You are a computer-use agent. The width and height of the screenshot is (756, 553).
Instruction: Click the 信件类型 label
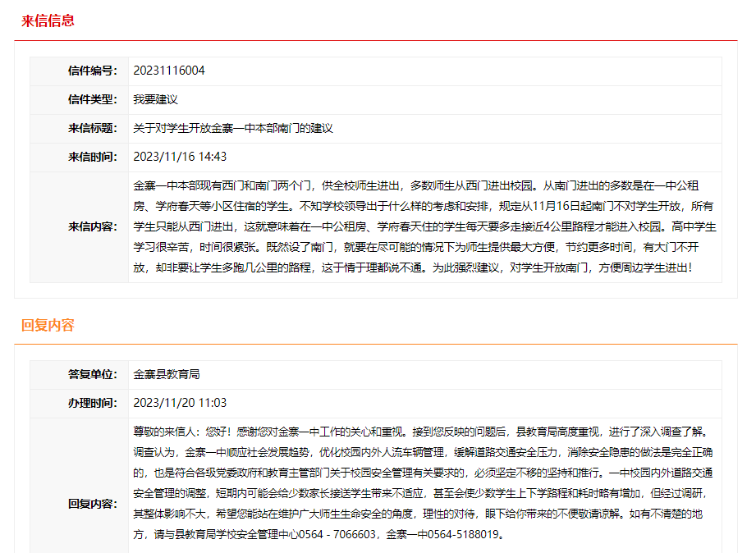tap(93, 100)
